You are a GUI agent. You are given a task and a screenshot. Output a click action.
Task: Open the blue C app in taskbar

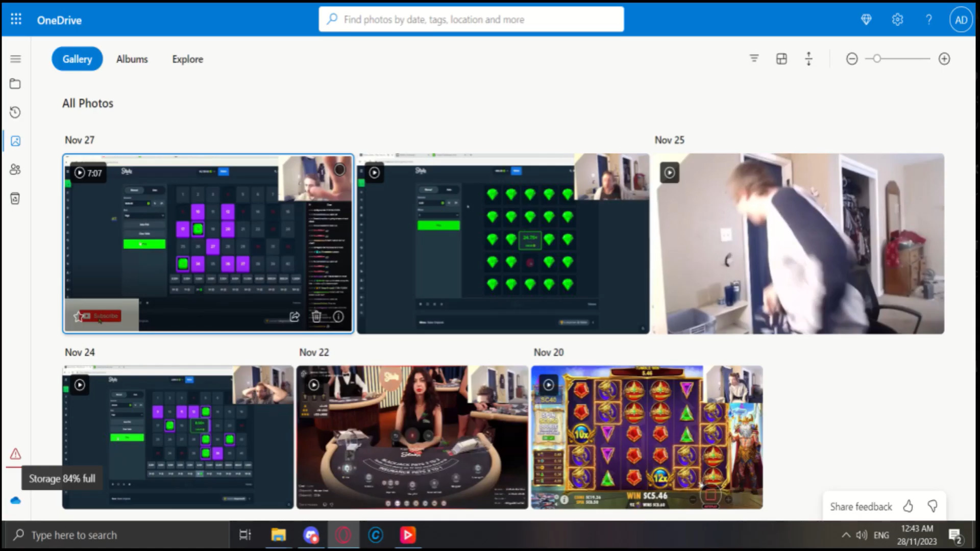[376, 535]
